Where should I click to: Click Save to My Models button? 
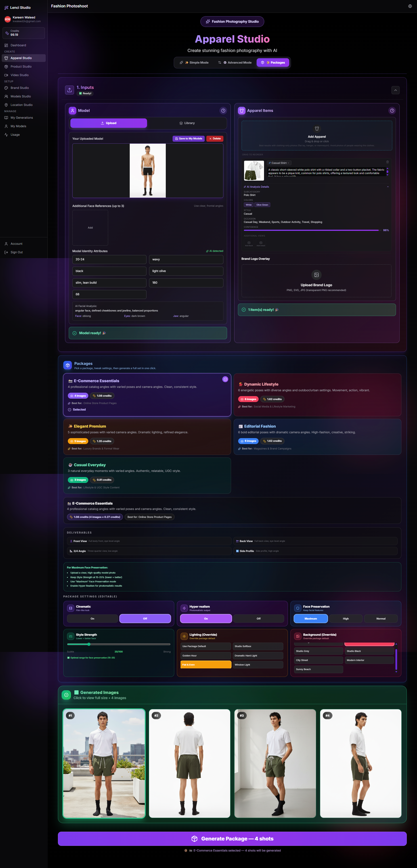[x=188, y=139]
